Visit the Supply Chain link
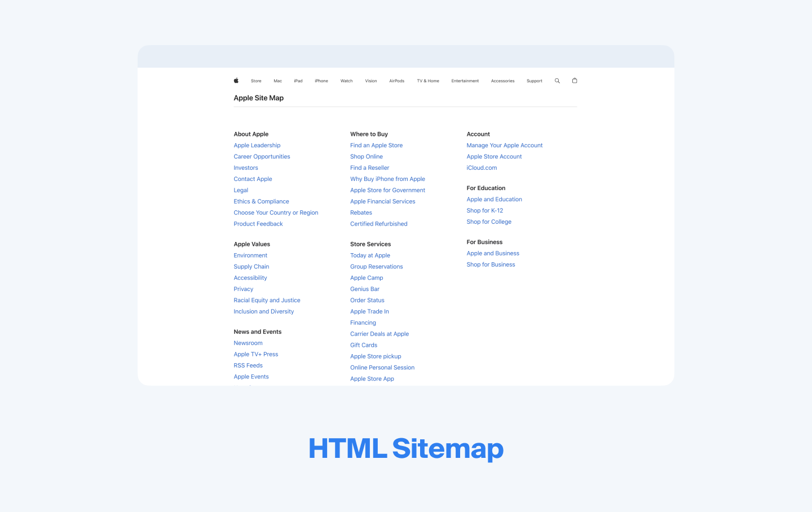This screenshot has width=812, height=512. (x=251, y=267)
